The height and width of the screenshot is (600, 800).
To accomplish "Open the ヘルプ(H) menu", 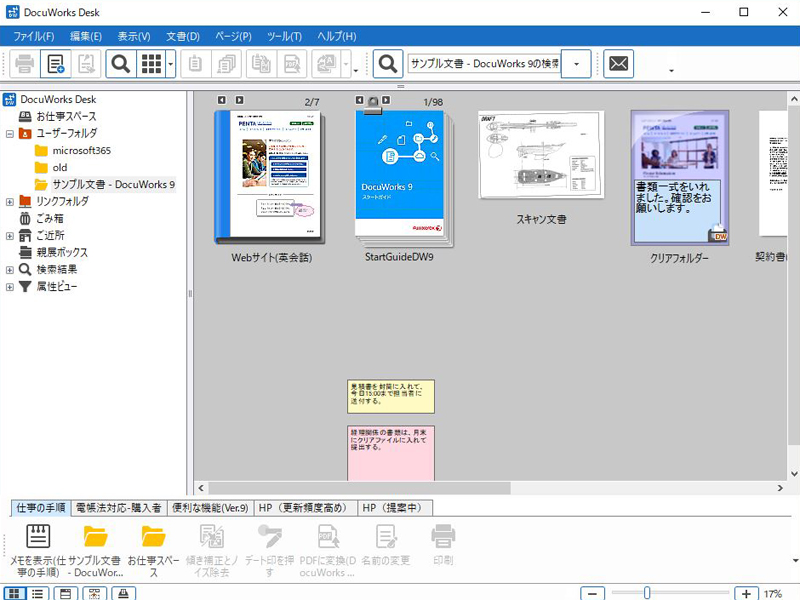I will pos(337,36).
